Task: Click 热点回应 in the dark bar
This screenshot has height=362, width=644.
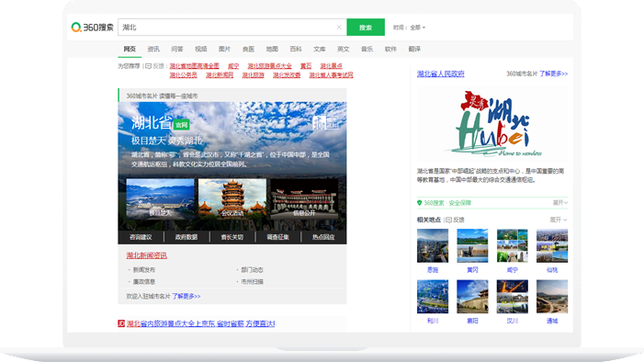Action: click(323, 237)
